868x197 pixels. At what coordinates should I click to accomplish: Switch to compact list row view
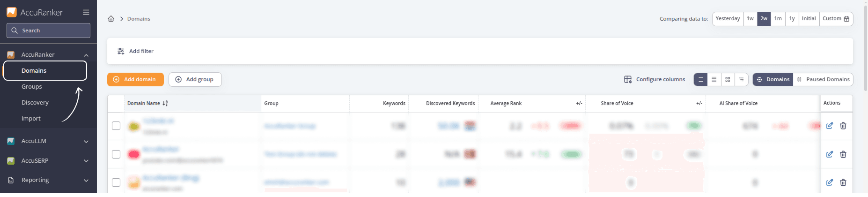tap(714, 80)
